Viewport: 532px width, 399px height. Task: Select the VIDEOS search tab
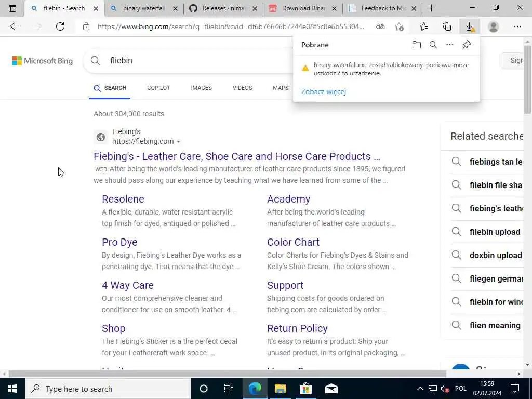(x=242, y=88)
